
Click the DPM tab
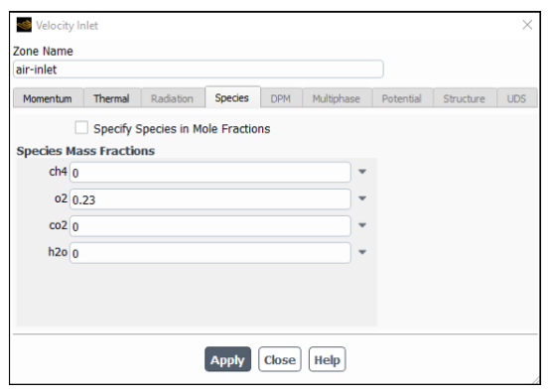(281, 98)
